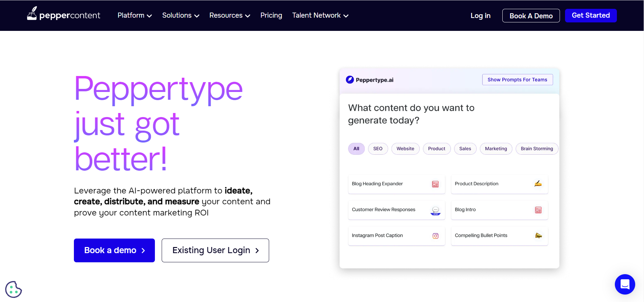The height and width of the screenshot is (302, 644).
Task: Click the Product Description pencil icon
Action: point(538,184)
